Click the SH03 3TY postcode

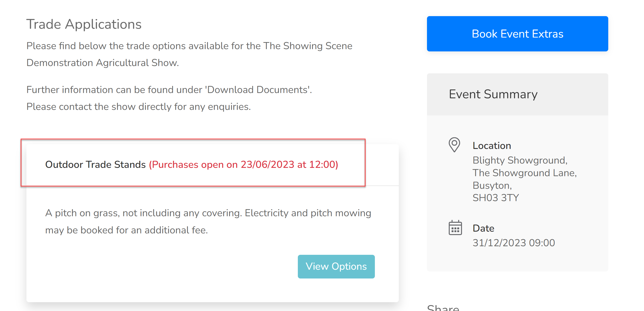click(496, 198)
